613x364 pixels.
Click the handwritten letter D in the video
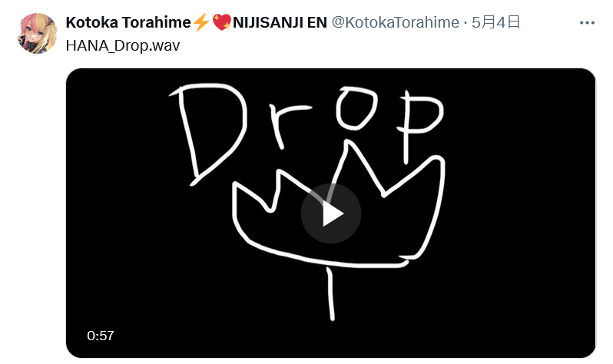point(208,134)
